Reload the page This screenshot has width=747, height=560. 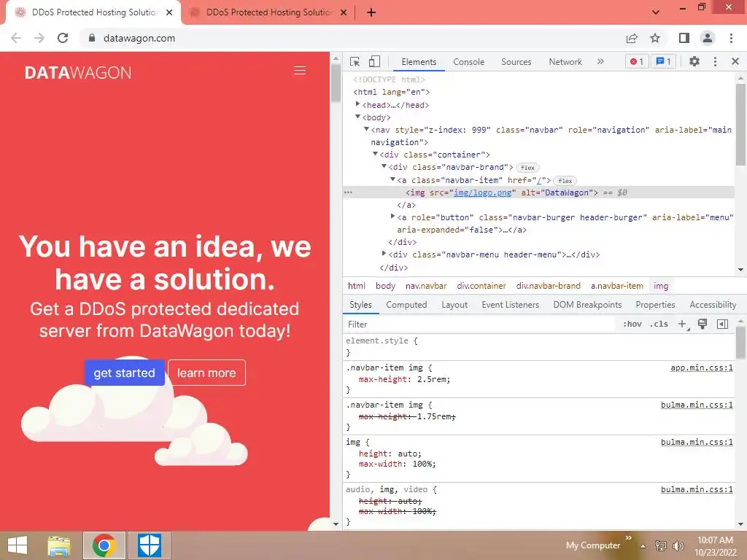(x=63, y=38)
